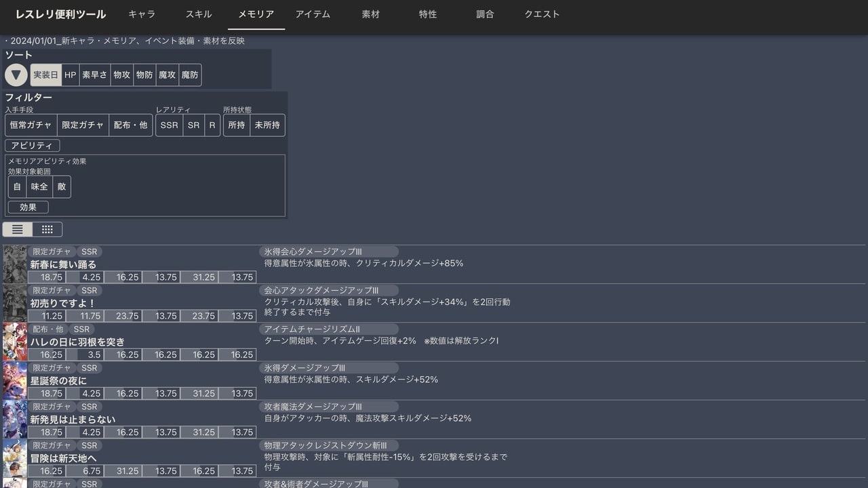Image resolution: width=868 pixels, height=488 pixels.
Task: Sort by 実装日
Action: [46, 75]
